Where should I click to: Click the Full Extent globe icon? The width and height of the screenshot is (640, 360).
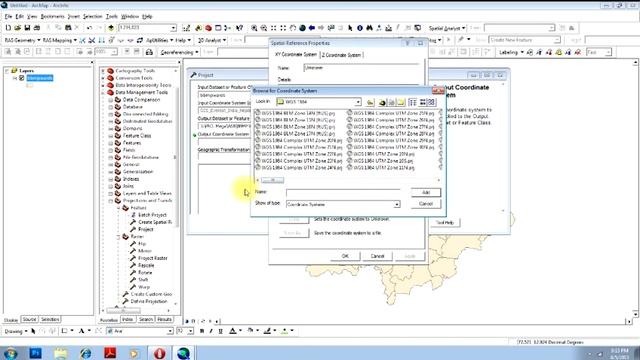(x=302, y=28)
